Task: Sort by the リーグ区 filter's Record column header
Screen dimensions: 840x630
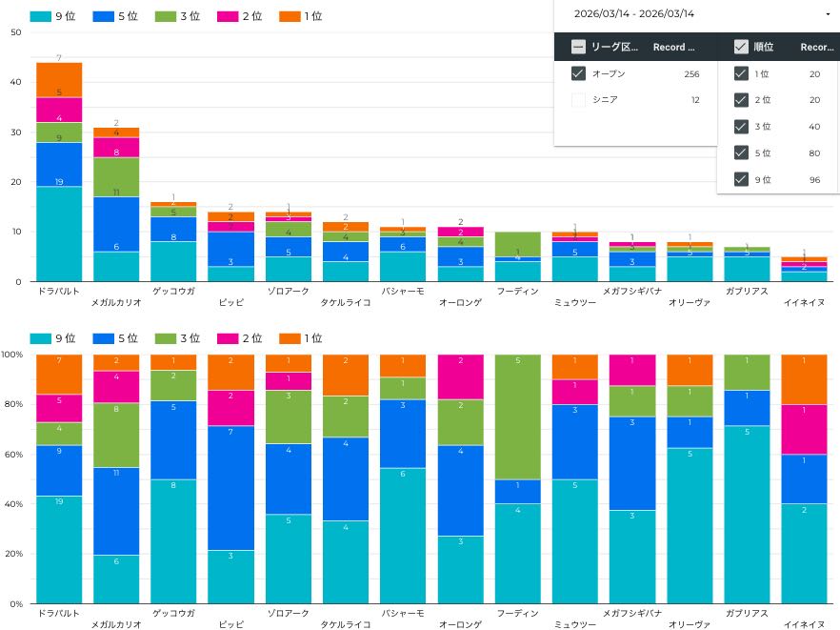Action: point(673,47)
